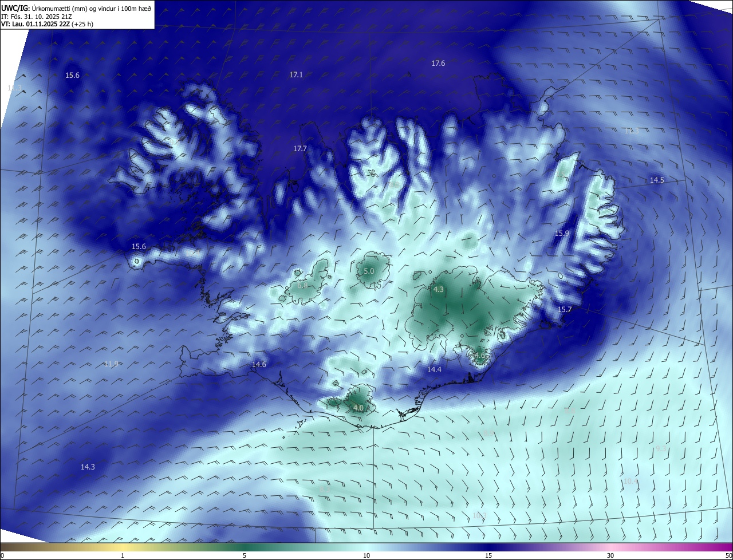
Task: Click the faint 10.4 value label
Action: coord(630,482)
